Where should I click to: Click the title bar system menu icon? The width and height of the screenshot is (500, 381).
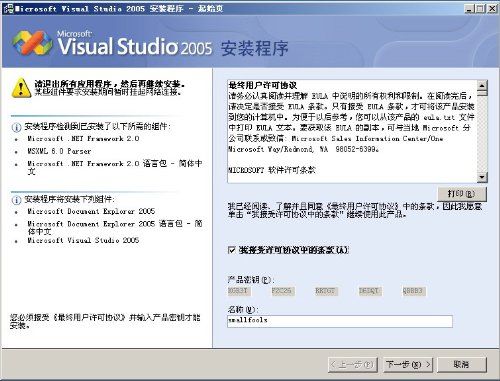pos(8,9)
